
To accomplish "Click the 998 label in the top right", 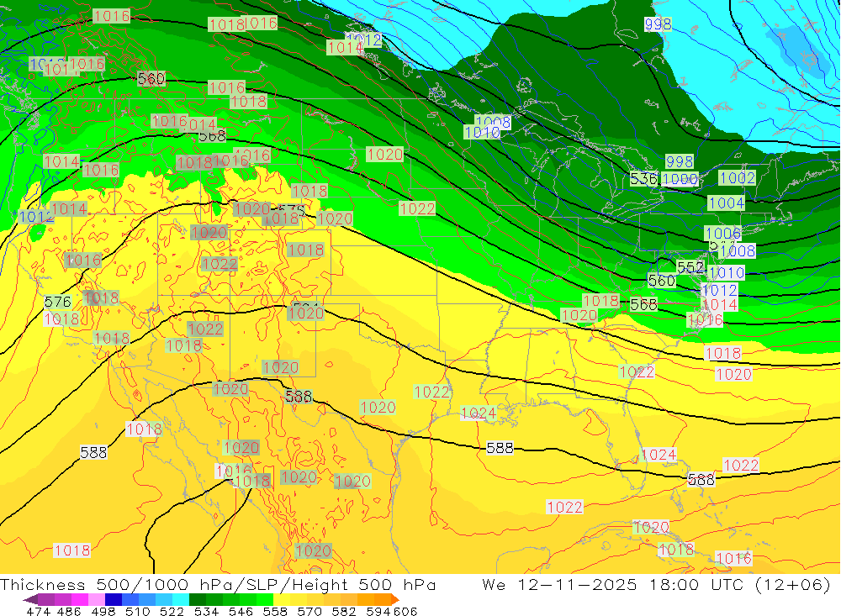I will (659, 24).
